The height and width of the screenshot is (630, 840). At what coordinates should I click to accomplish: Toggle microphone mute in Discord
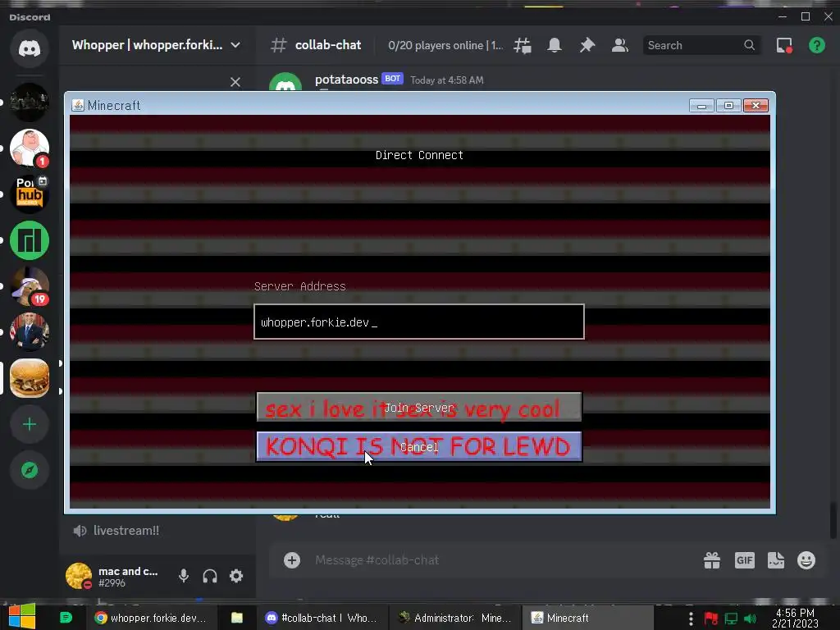tap(184, 576)
